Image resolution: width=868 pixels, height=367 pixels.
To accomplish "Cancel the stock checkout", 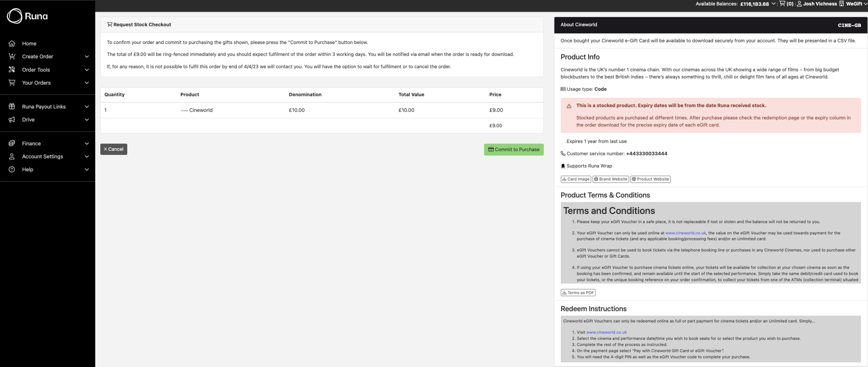I will 114,149.
